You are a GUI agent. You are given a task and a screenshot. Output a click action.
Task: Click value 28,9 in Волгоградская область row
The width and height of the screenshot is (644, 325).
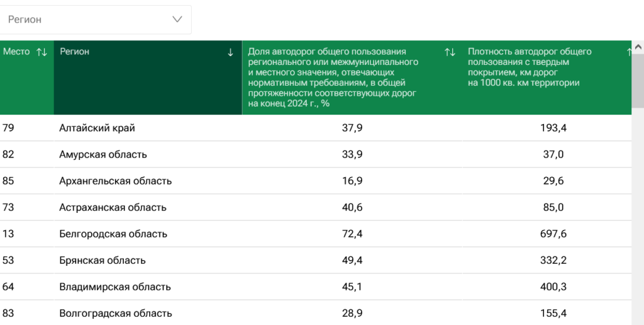(x=352, y=314)
